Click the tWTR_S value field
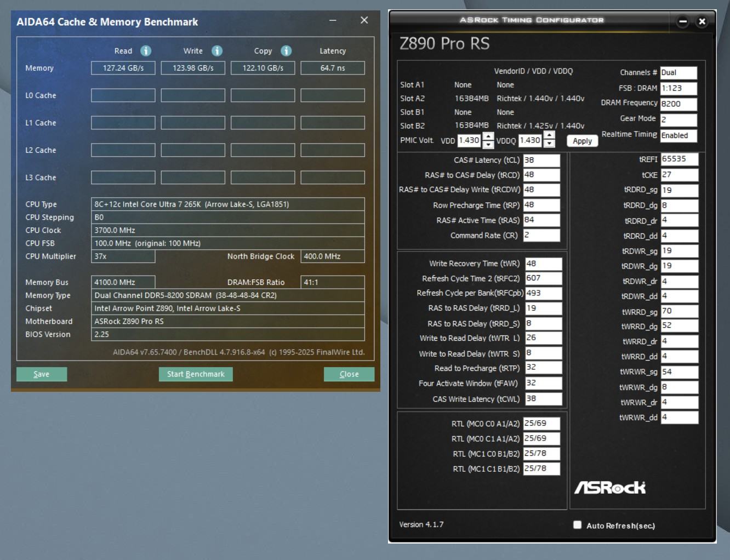This screenshot has height=560, width=730. [x=544, y=353]
